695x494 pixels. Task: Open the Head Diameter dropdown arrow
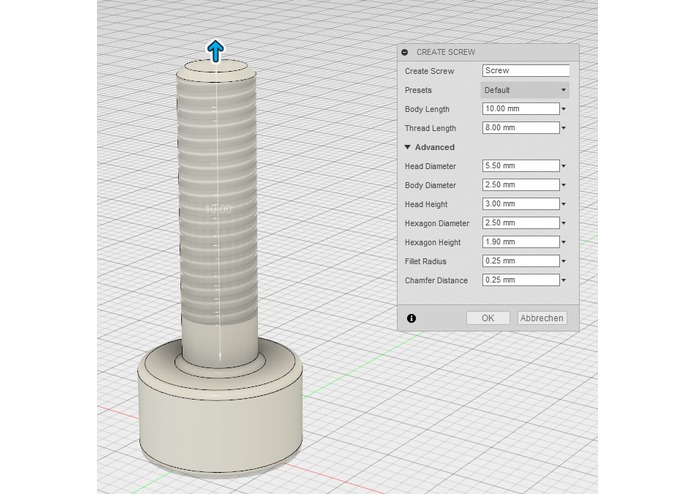point(564,166)
